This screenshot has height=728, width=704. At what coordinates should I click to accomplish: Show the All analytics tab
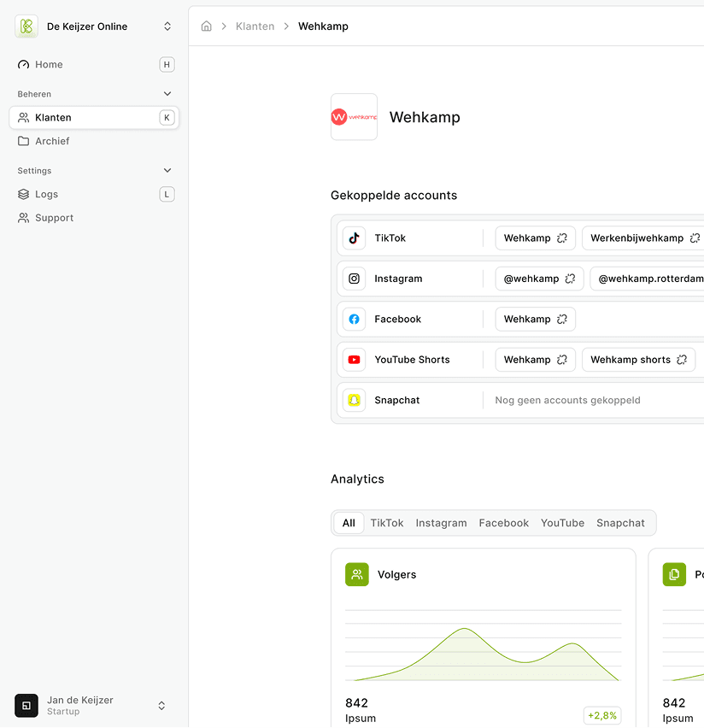pyautogui.click(x=349, y=523)
